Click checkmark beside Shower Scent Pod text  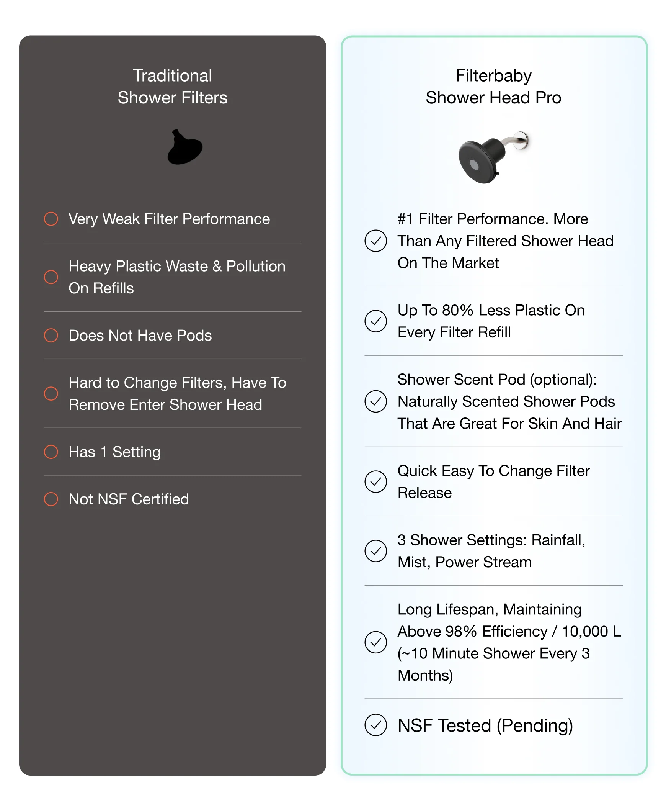click(x=375, y=401)
